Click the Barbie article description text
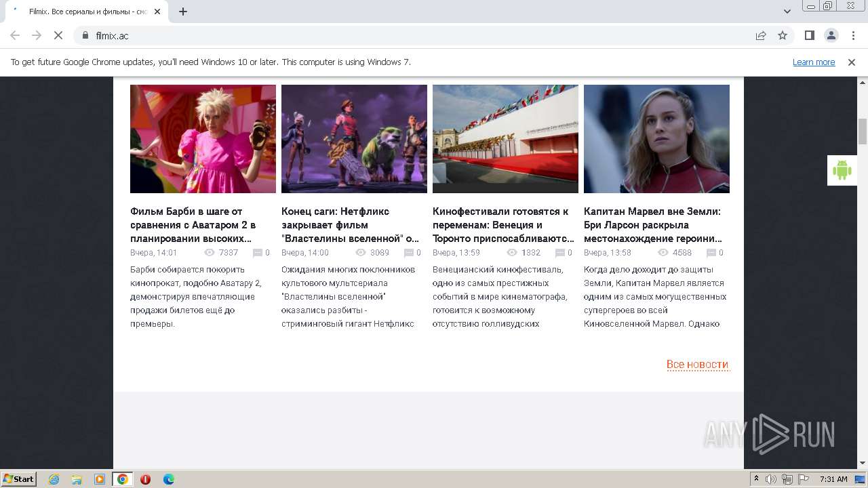This screenshot has height=488, width=868. point(196,297)
